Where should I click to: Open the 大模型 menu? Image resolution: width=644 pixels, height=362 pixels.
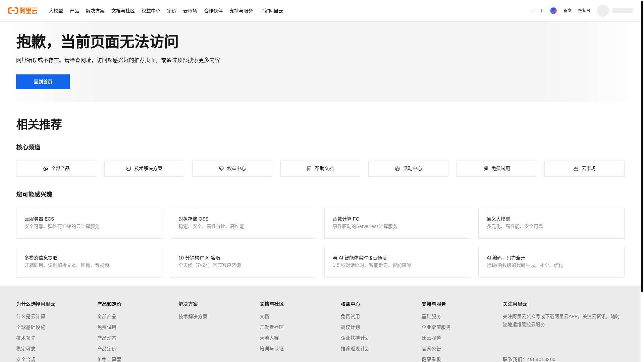pyautogui.click(x=56, y=11)
